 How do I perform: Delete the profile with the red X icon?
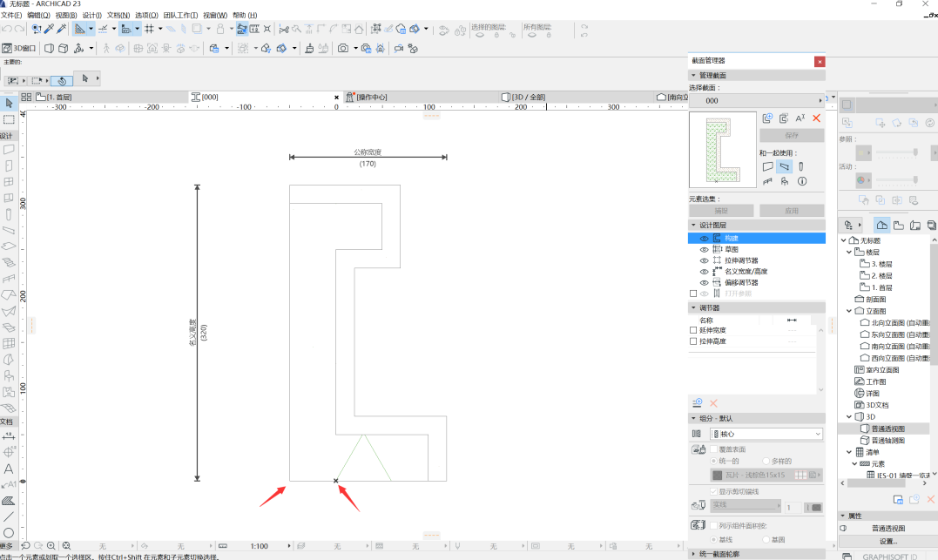817,118
